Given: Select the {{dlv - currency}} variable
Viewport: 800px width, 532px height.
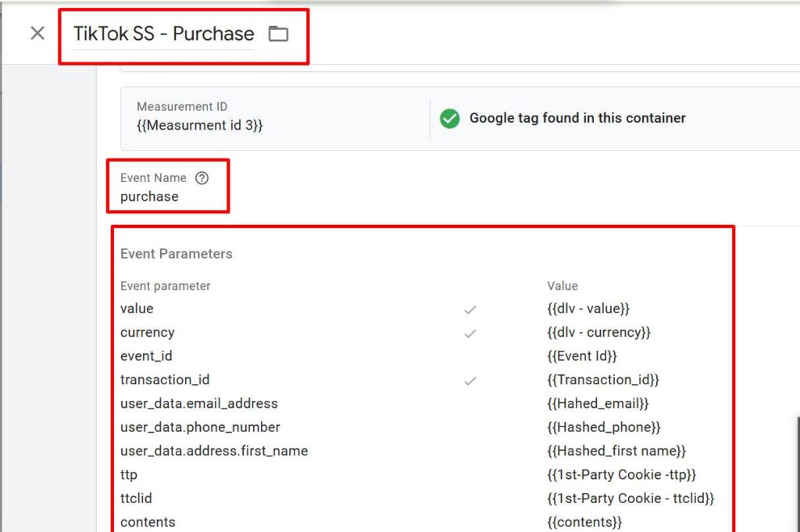Looking at the screenshot, I should tap(599, 333).
